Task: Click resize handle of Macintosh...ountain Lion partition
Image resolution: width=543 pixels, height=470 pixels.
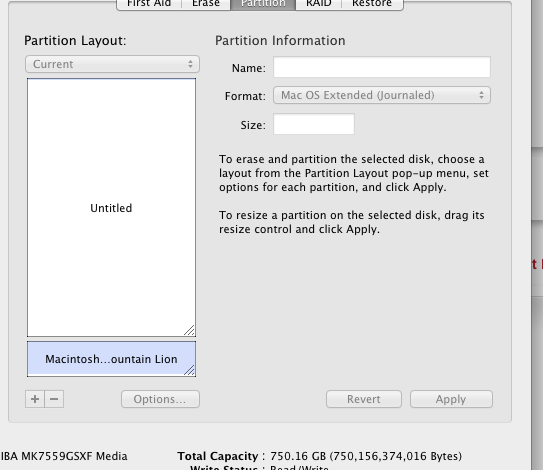Action: point(189,370)
